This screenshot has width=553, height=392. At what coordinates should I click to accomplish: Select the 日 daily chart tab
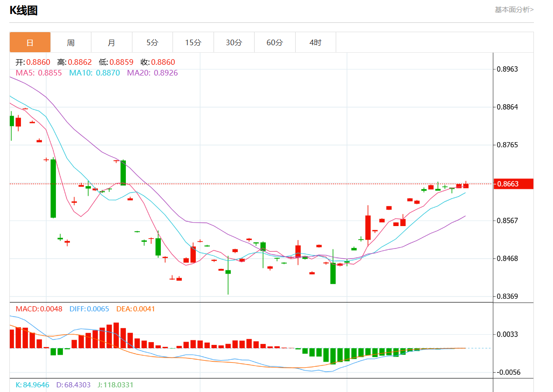pyautogui.click(x=30, y=43)
